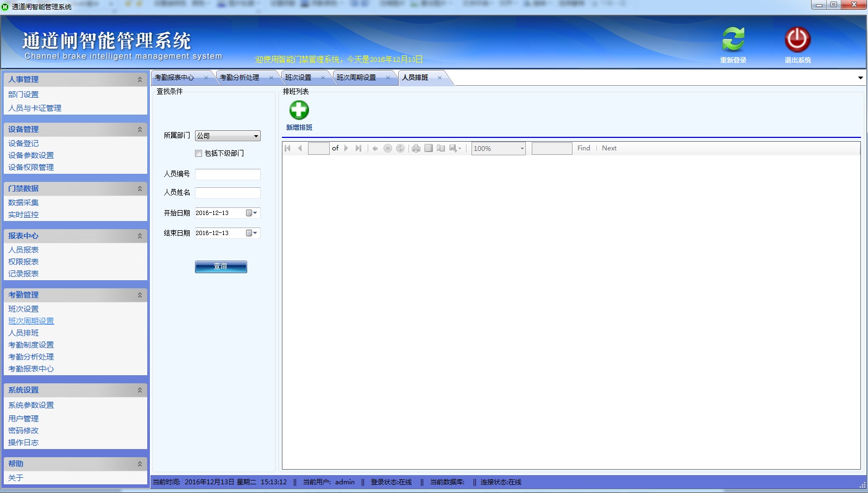Image resolution: width=868 pixels, height=493 pixels.
Task: Open 密码修改 in sidebar
Action: pyautogui.click(x=23, y=431)
